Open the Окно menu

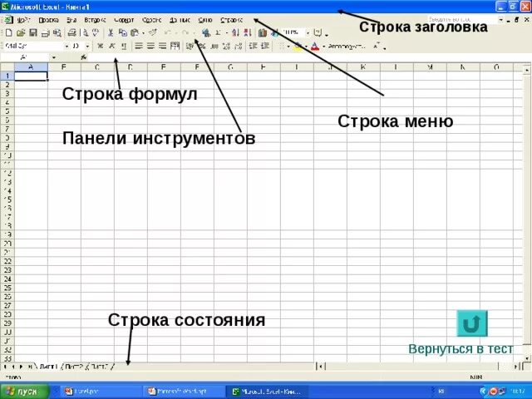point(205,20)
